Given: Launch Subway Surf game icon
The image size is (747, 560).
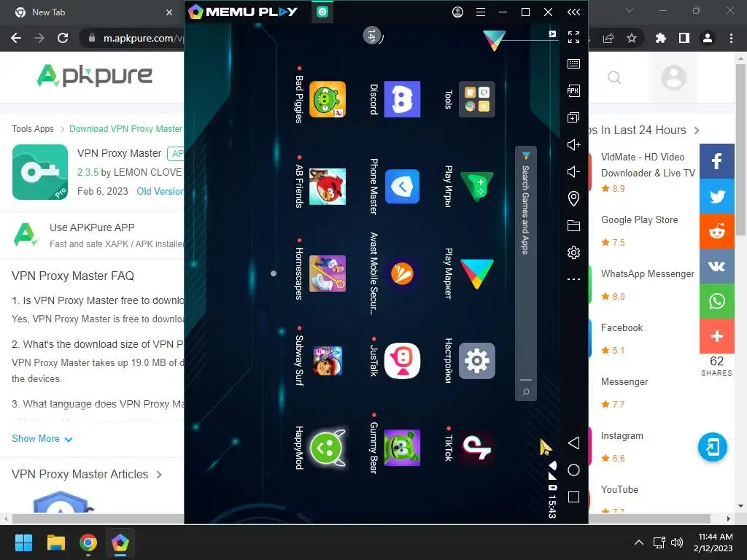Looking at the screenshot, I should pos(328,360).
